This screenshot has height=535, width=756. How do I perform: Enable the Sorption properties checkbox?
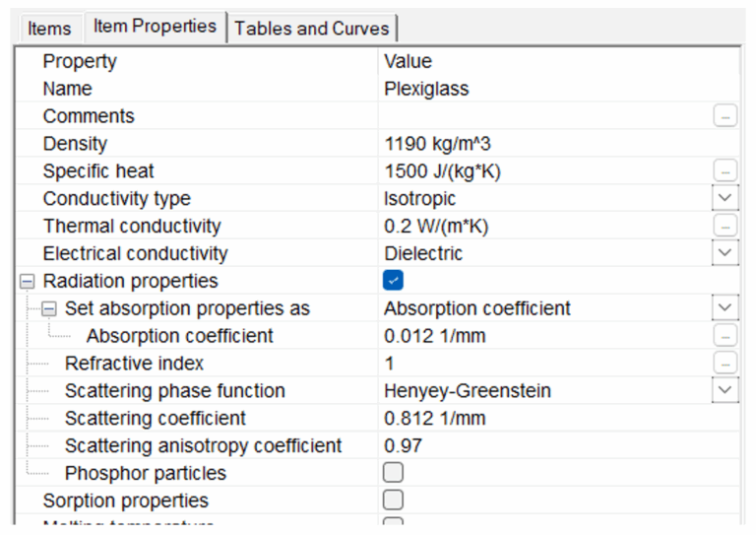coord(393,501)
